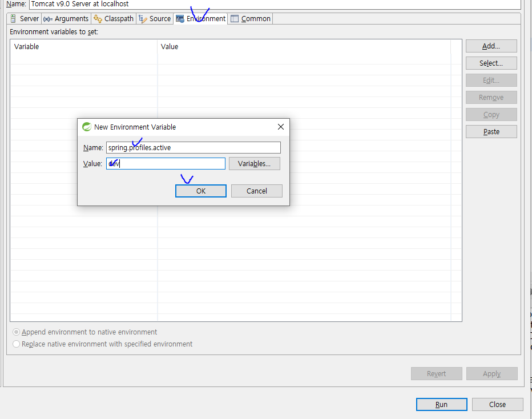Click the Server tab icon
The height and width of the screenshot is (419, 532).
pos(13,19)
